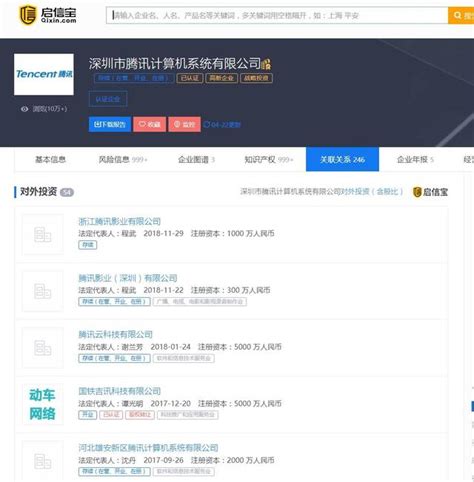This screenshot has width=474, height=482.
Task: Click the grey industry tag under 腾讯影业（深圳）
Action: pyautogui.click(x=200, y=302)
